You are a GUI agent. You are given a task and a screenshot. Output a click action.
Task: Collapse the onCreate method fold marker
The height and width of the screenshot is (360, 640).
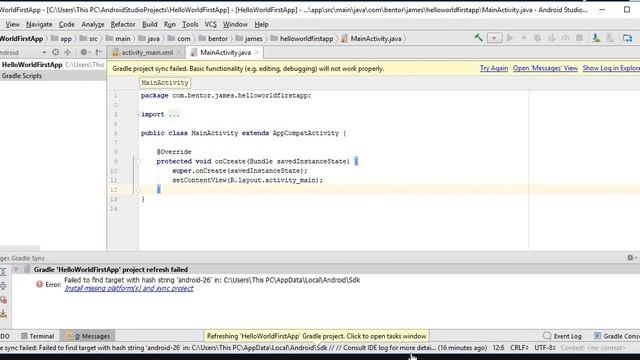138,162
